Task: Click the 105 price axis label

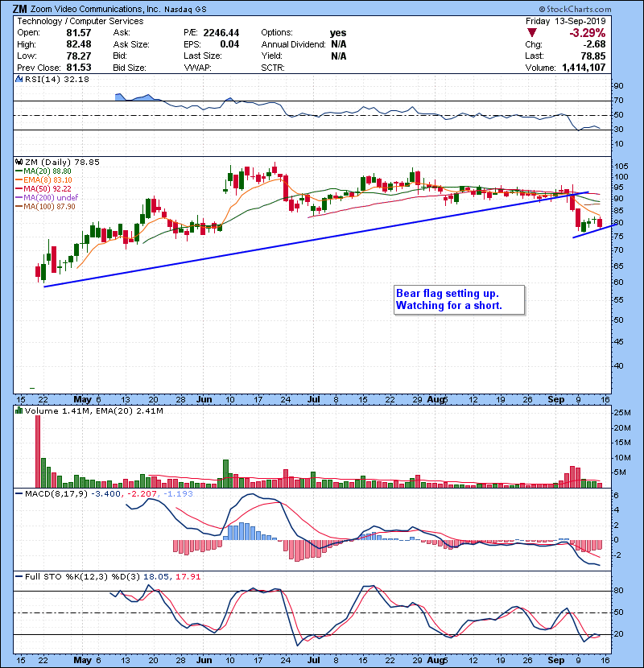Action: click(621, 166)
